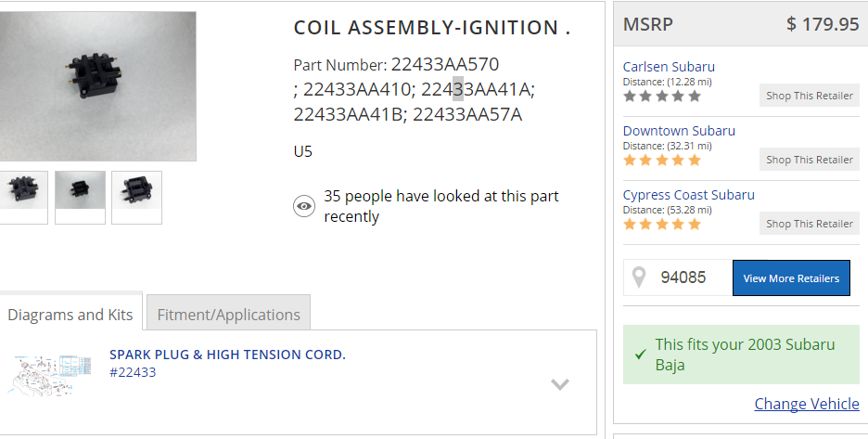
Task: Expand the Spark Plug & High Tension Cord row
Action: (559, 384)
